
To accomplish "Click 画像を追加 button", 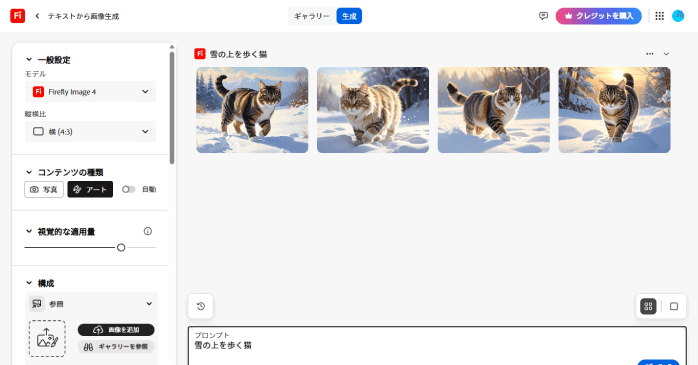I will click(x=116, y=330).
